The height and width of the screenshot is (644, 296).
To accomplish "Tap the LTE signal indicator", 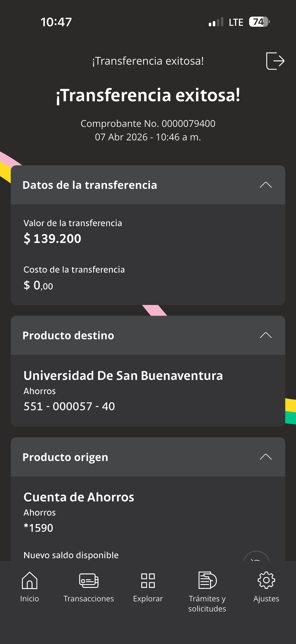I will point(236,22).
